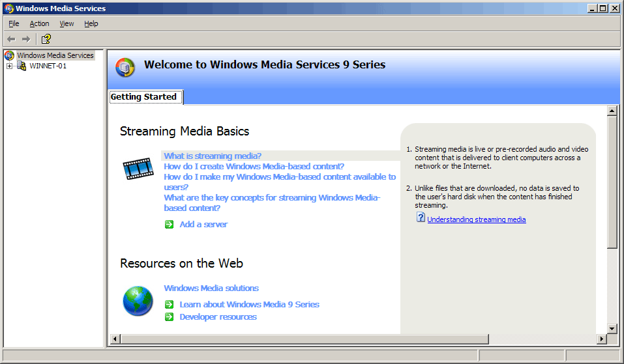The height and width of the screenshot is (364, 624).
Task: Open the Developer resources link
Action: point(218,316)
